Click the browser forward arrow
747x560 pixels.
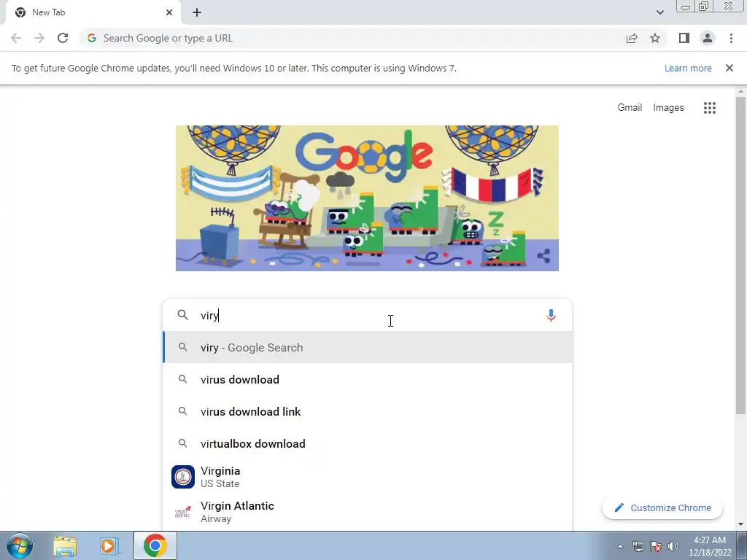[39, 38]
